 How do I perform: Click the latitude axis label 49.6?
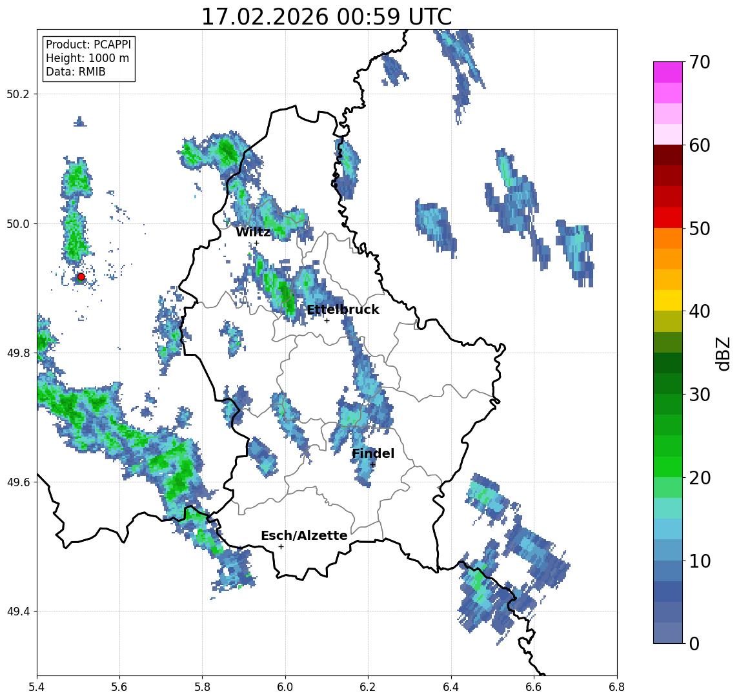pos(18,482)
